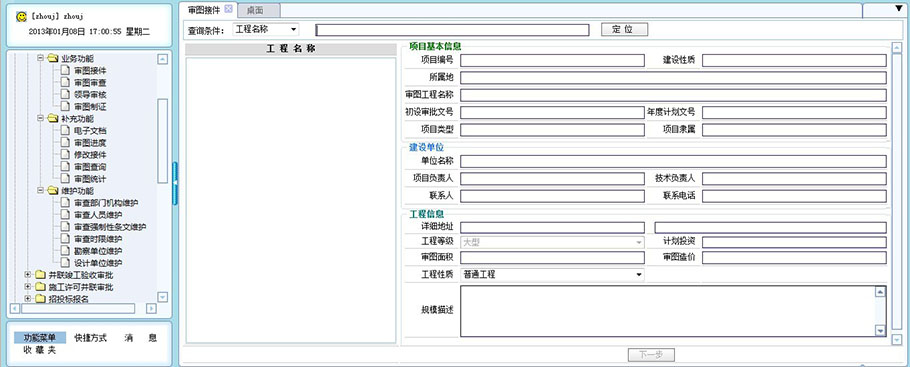Select the 收藏夹 tab

[39, 350]
